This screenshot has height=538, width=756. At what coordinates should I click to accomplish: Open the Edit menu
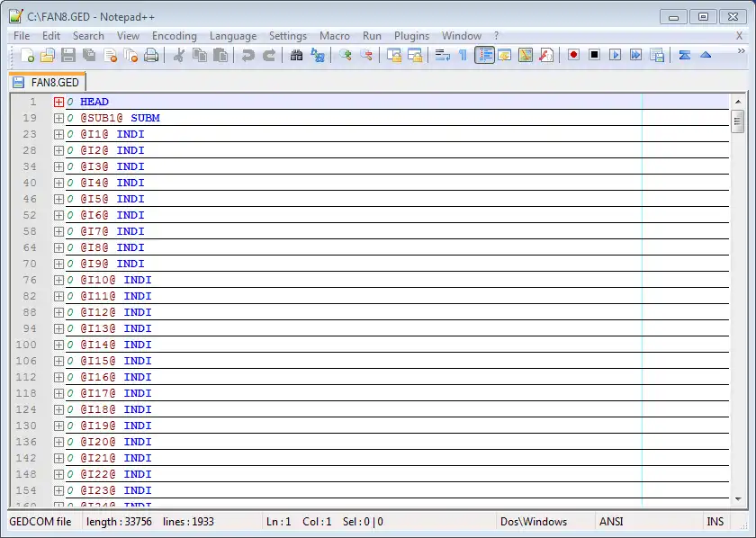point(51,36)
